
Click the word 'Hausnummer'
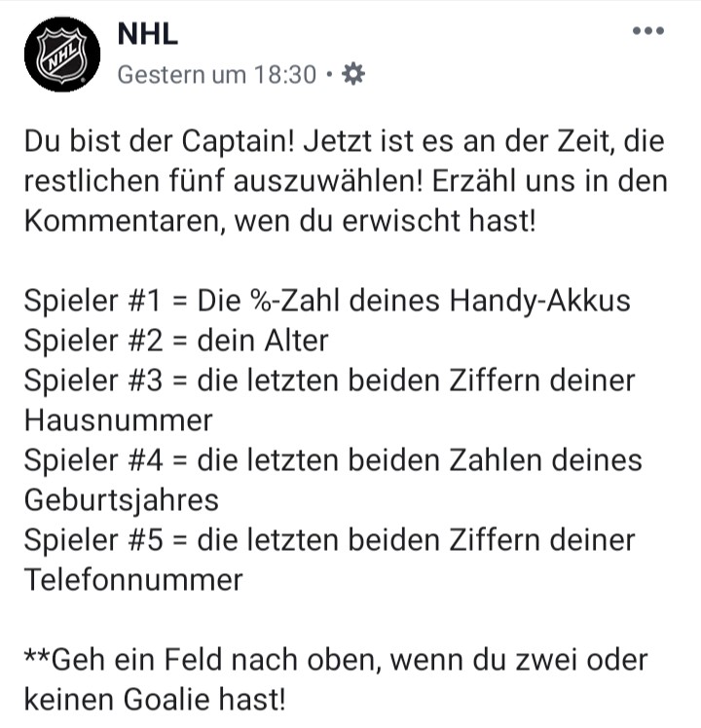118,419
